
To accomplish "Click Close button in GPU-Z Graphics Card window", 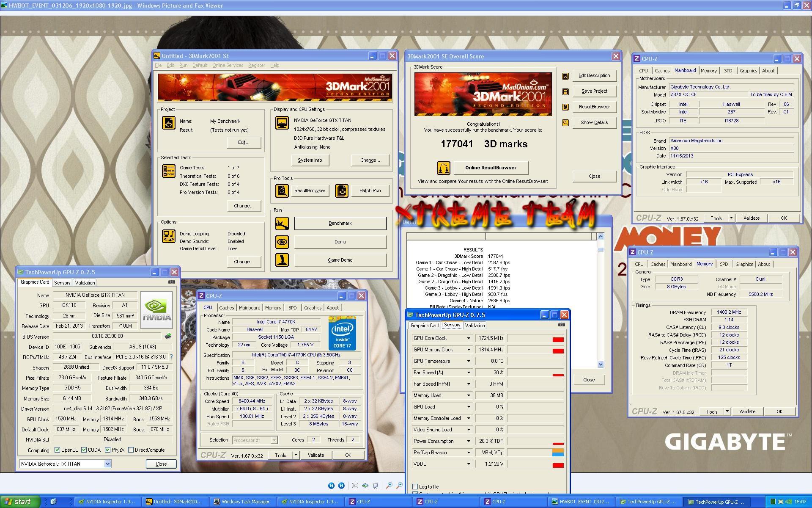I will pyautogui.click(x=161, y=464).
